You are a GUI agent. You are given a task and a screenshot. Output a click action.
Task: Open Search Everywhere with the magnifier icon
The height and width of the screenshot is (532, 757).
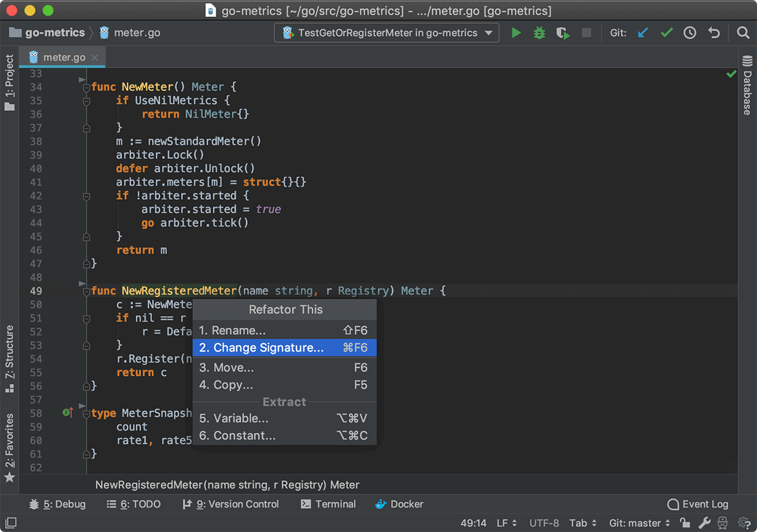pyautogui.click(x=742, y=32)
